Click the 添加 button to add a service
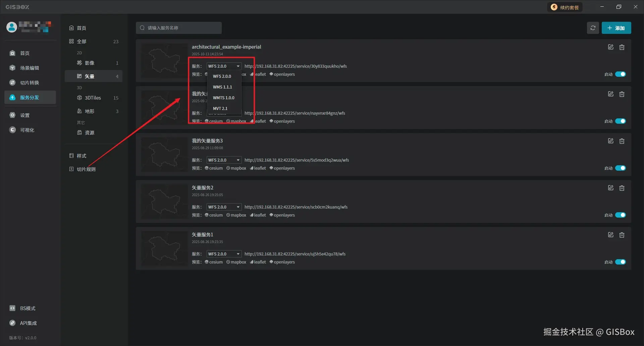Screen dimensions: 644x346 point(616,28)
